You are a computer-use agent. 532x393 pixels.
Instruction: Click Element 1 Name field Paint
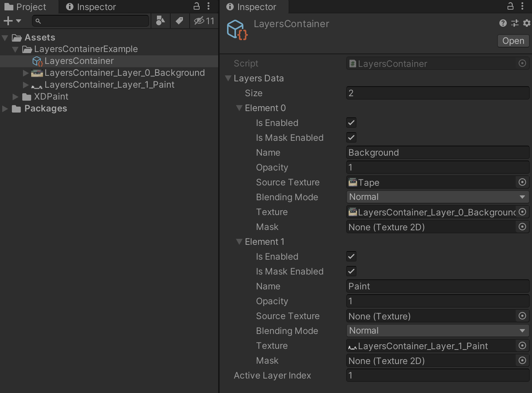click(438, 286)
